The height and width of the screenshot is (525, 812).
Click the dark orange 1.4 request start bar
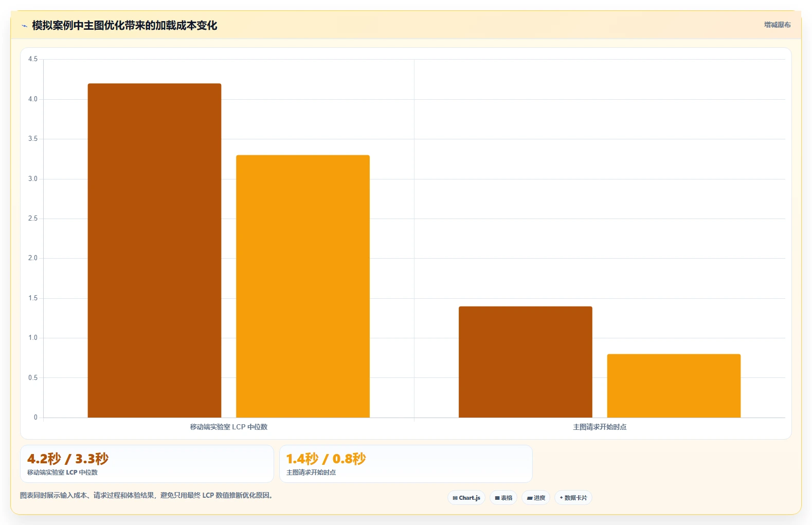[526, 362]
